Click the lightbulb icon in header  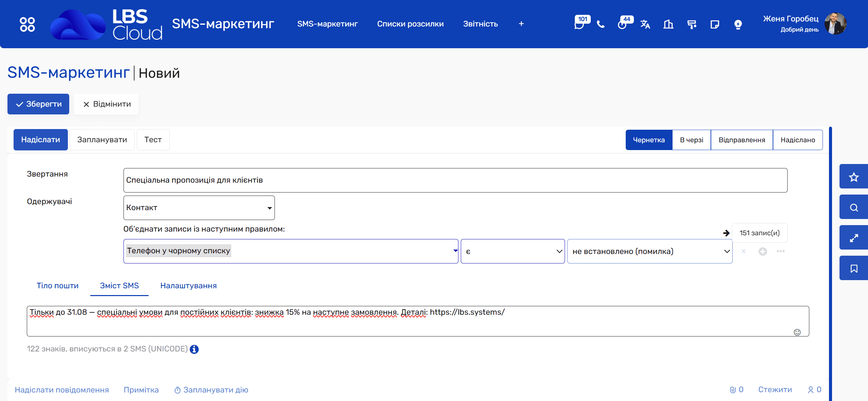click(x=738, y=24)
